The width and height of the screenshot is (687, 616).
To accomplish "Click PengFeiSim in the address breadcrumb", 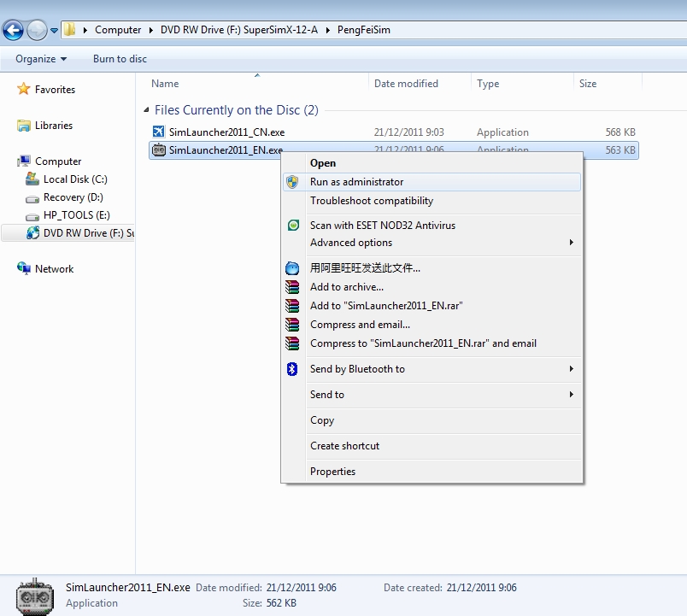I will click(364, 30).
